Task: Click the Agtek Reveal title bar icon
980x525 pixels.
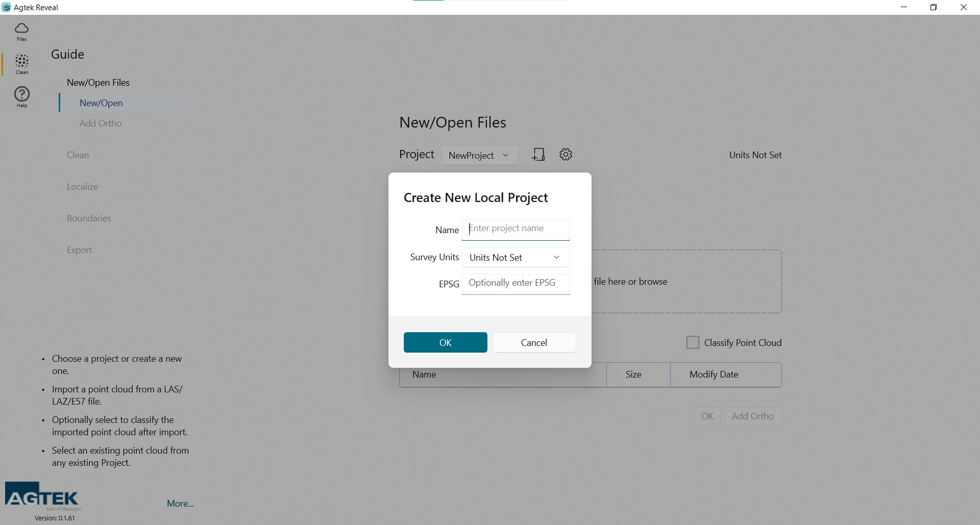Action: pos(7,7)
